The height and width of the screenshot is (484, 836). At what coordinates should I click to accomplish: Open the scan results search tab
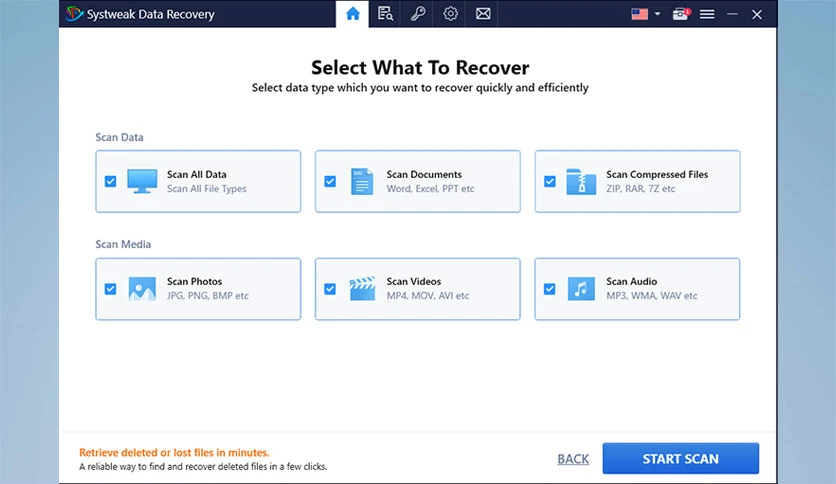pyautogui.click(x=385, y=14)
